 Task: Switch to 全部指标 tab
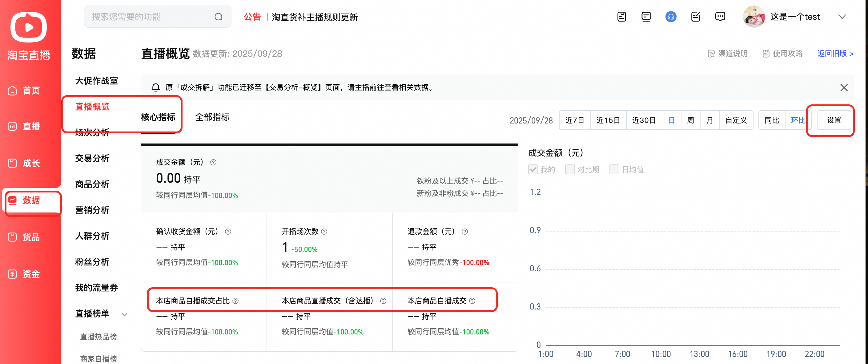(x=212, y=117)
